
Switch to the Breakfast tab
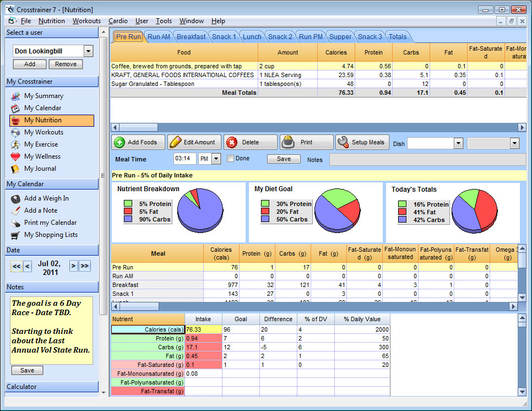[191, 37]
